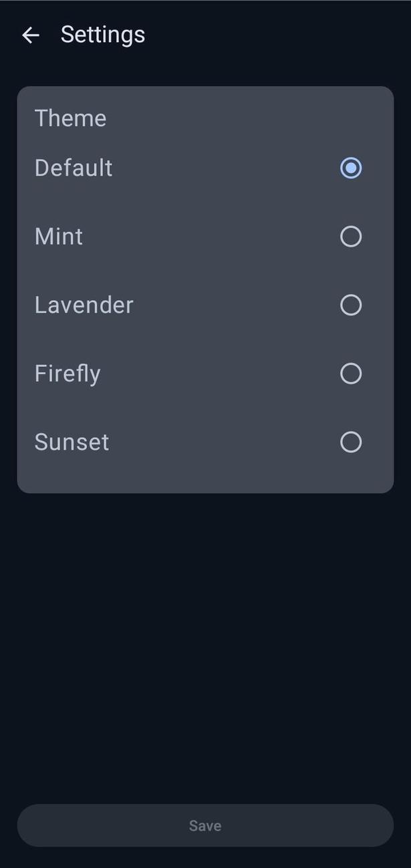Click the Lavender label text
The width and height of the screenshot is (411, 868).
(84, 305)
